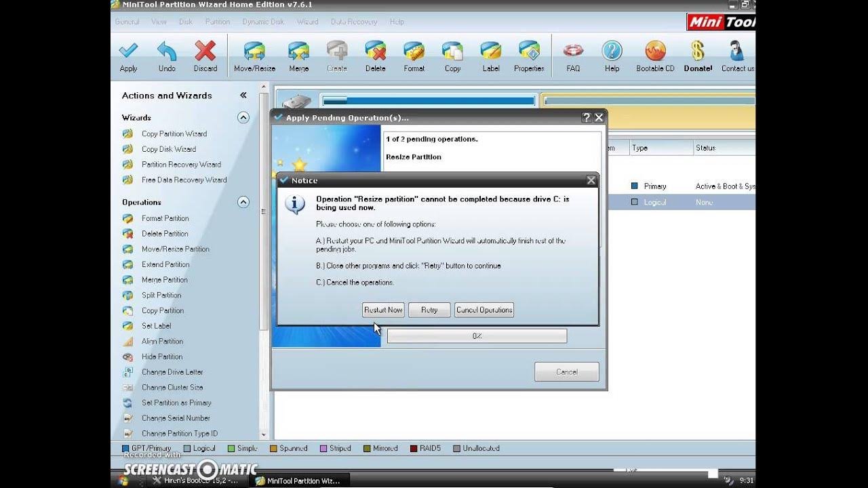Collapse Actions and Wizards panel arrows
The image size is (868, 488).
coord(243,96)
